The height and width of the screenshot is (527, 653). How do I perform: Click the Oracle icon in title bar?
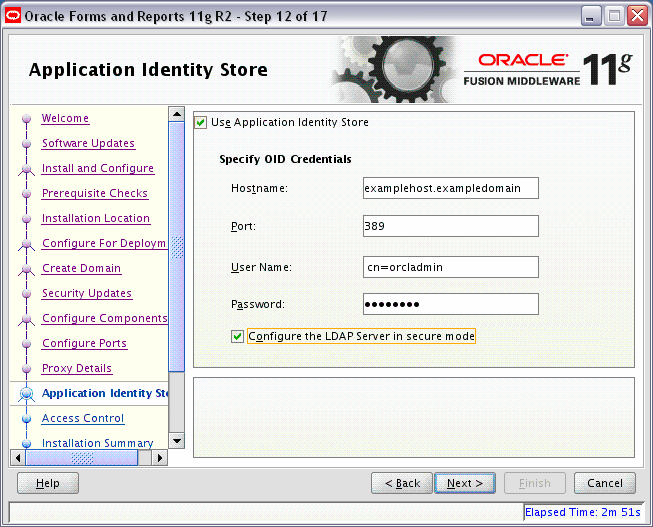[13, 16]
